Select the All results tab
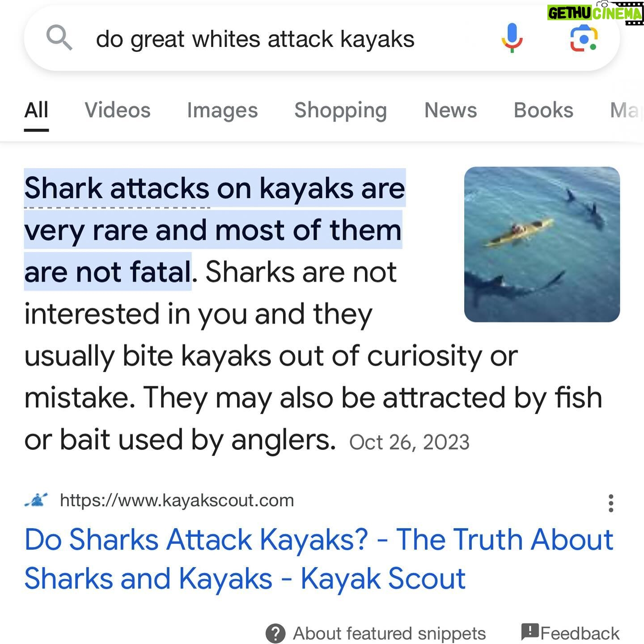 tap(36, 110)
